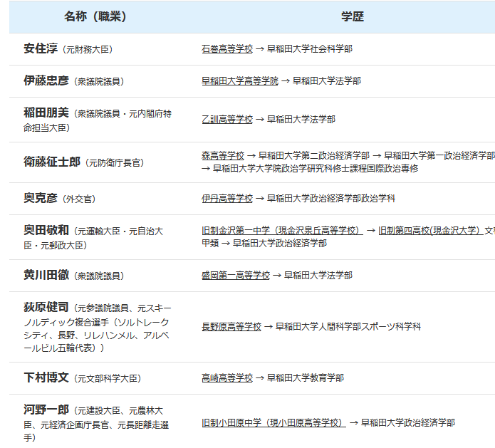Click the name 奥田敬和

point(46,230)
